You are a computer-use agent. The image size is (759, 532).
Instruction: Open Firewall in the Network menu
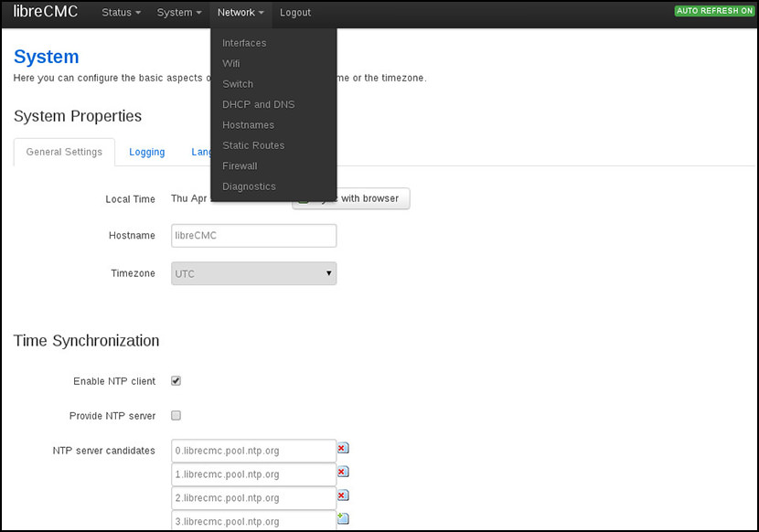(240, 166)
